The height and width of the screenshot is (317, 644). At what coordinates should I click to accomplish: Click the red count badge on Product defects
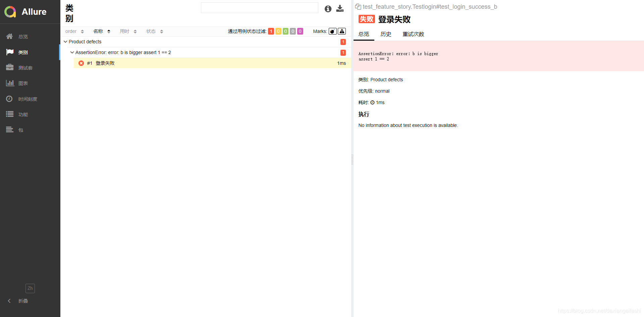tap(343, 42)
